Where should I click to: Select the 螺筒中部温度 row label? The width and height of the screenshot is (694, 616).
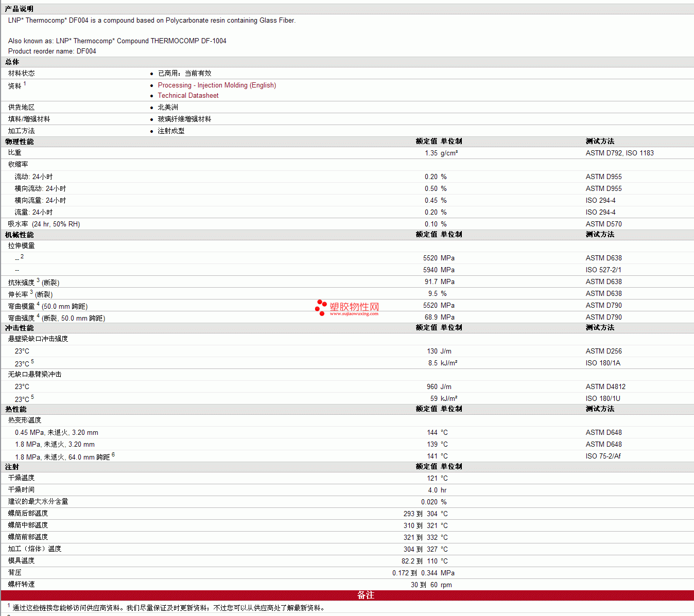(28, 525)
